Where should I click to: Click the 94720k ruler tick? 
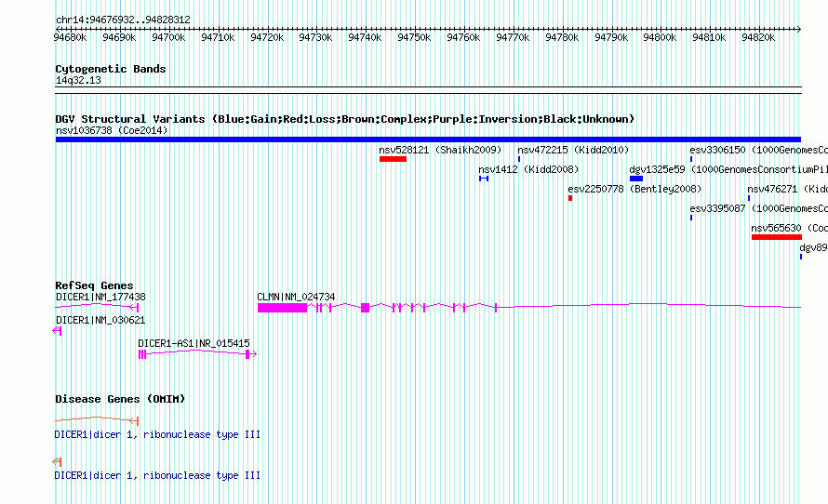tap(267, 37)
